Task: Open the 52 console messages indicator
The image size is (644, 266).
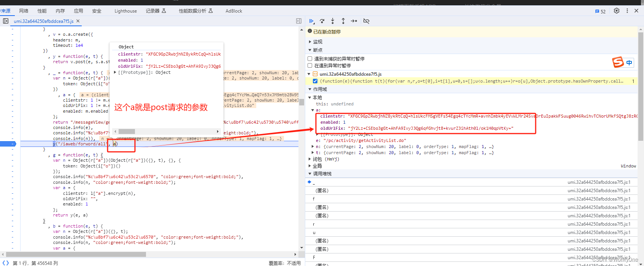Action: pos(600,11)
